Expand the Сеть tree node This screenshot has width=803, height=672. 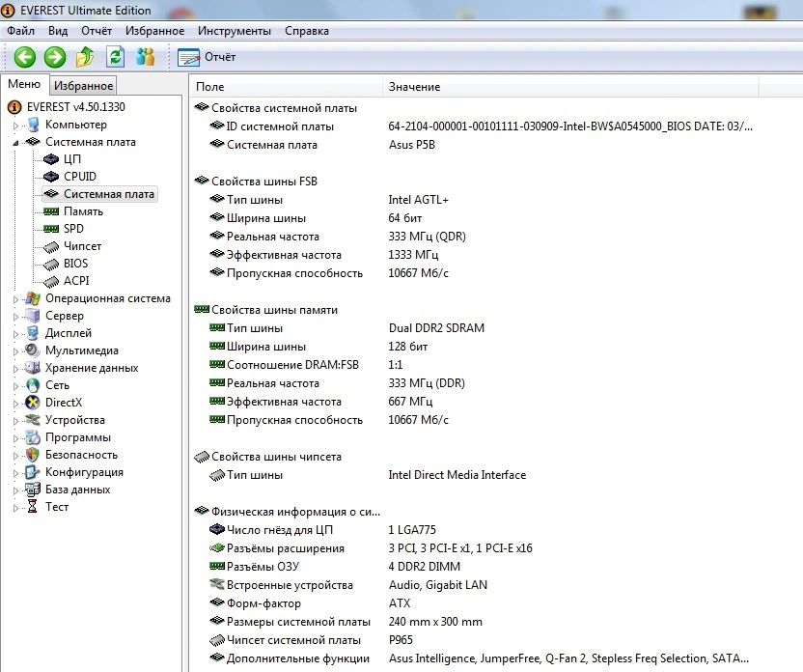coord(15,385)
